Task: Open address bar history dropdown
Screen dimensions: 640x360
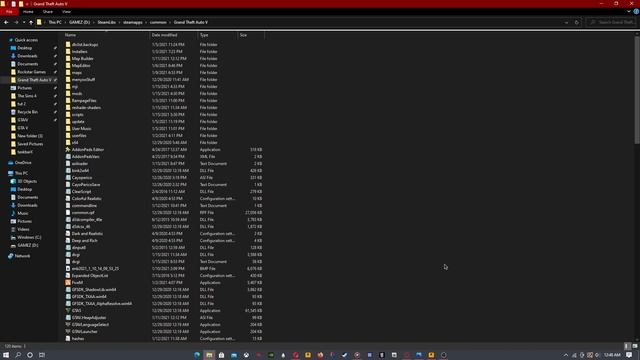Action: click(x=567, y=22)
